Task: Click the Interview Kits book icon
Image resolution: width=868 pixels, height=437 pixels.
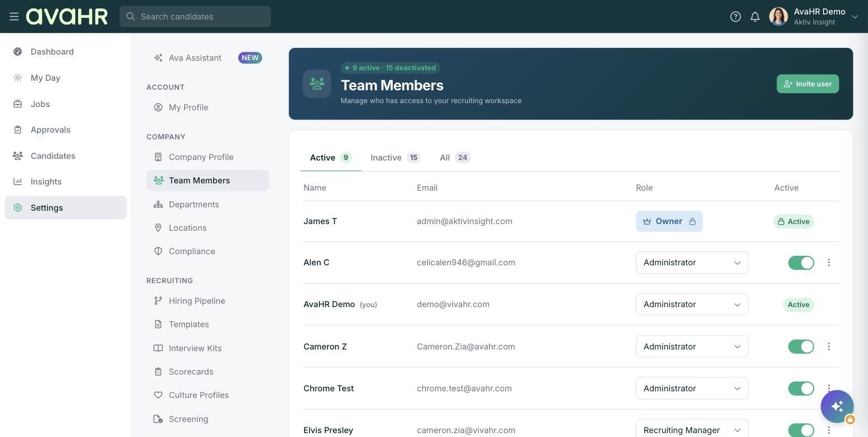Action: [158, 348]
